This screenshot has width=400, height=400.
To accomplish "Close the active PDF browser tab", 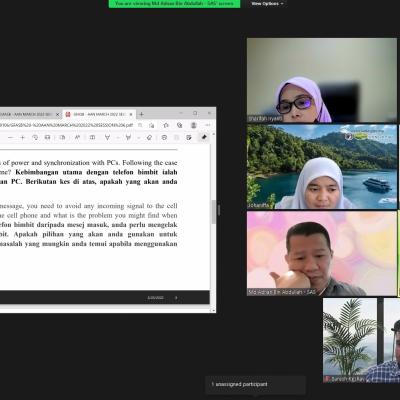I will pos(131,114).
